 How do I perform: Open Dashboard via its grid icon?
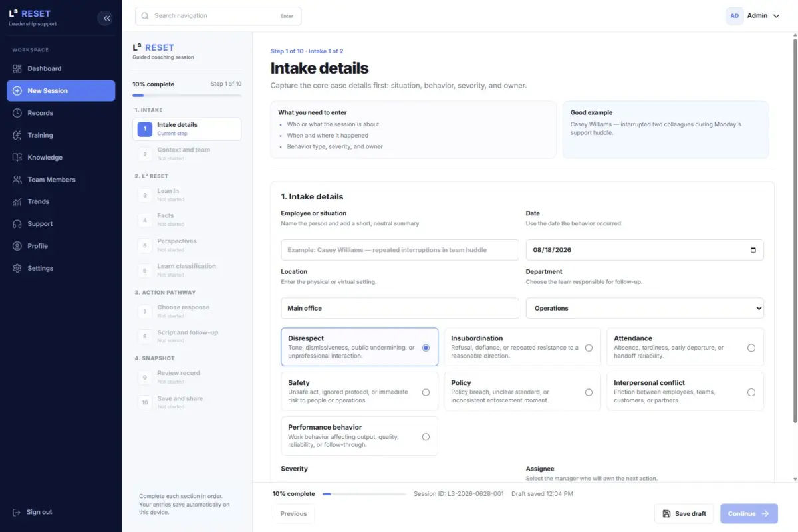pos(17,68)
